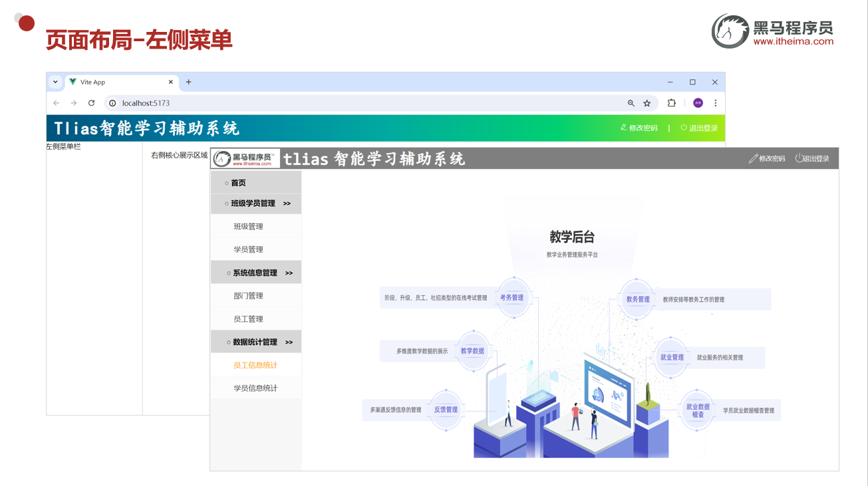Collapse the 数据统计管理 menu section
Screen dimensions: 868x486
pos(256,341)
